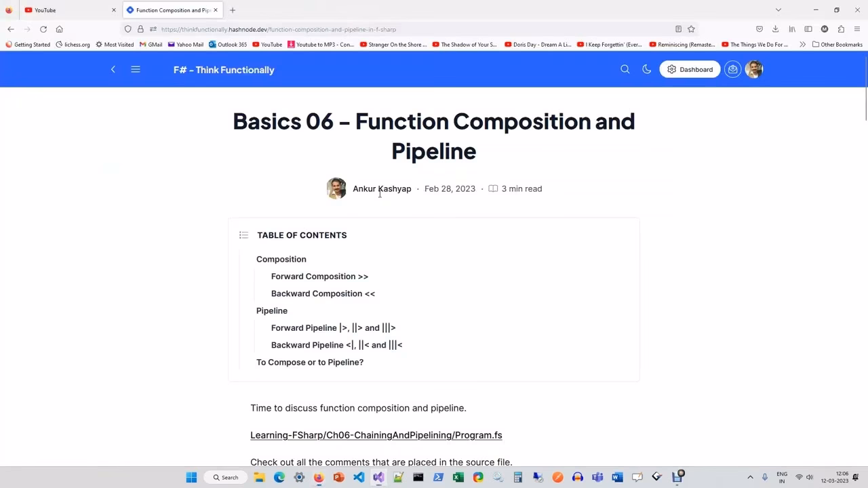
Task: Switch to the YouTube browser tab
Action: tap(61, 10)
